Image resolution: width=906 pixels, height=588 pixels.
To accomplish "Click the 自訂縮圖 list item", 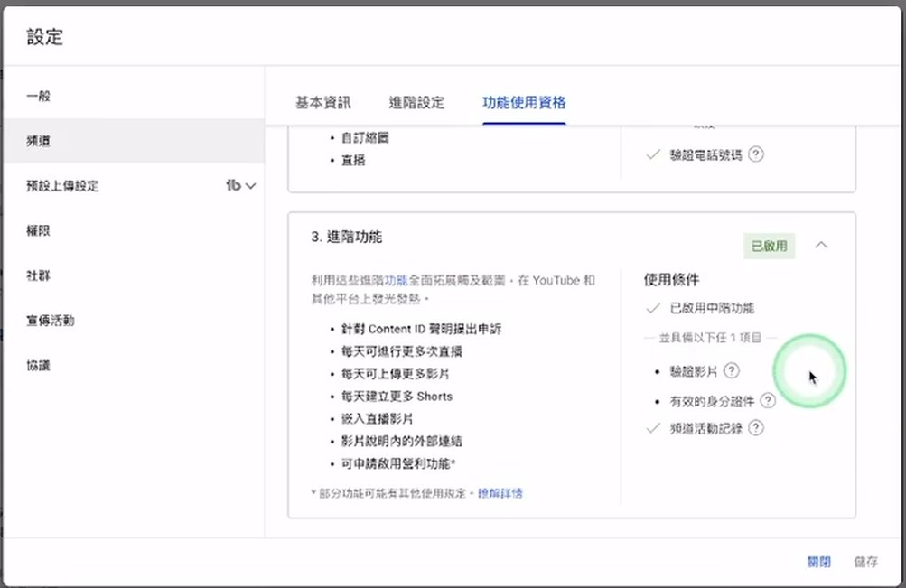I will (365, 138).
